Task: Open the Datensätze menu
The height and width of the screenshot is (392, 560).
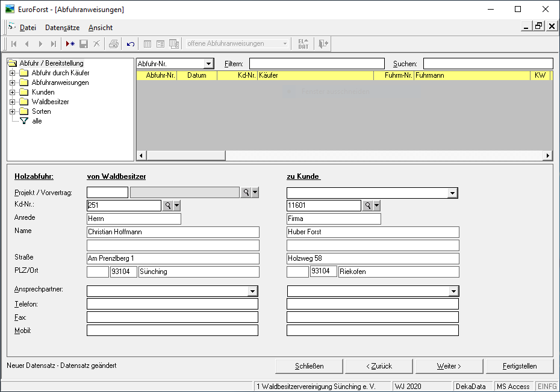Action: (x=62, y=28)
